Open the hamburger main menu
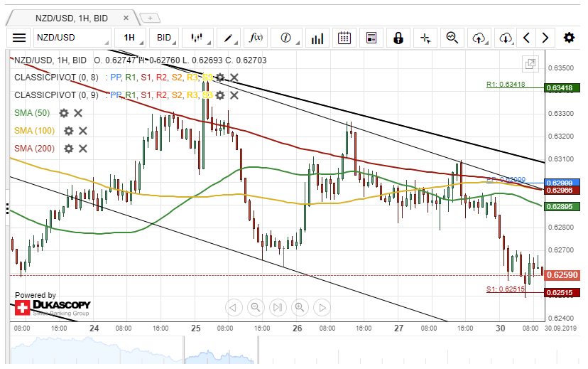The image size is (588, 369). [x=19, y=38]
